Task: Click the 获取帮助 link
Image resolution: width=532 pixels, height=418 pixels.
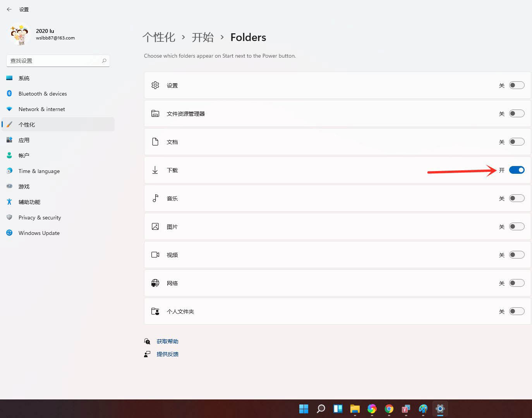Action: (167, 341)
